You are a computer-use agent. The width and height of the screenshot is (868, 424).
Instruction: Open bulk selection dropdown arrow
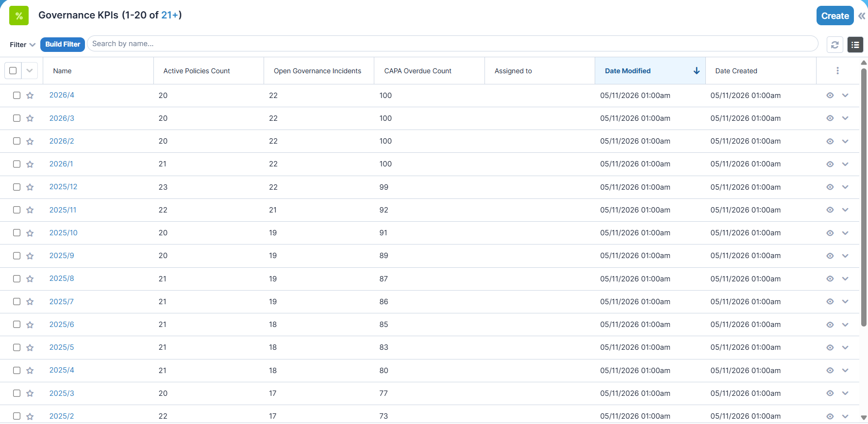30,71
